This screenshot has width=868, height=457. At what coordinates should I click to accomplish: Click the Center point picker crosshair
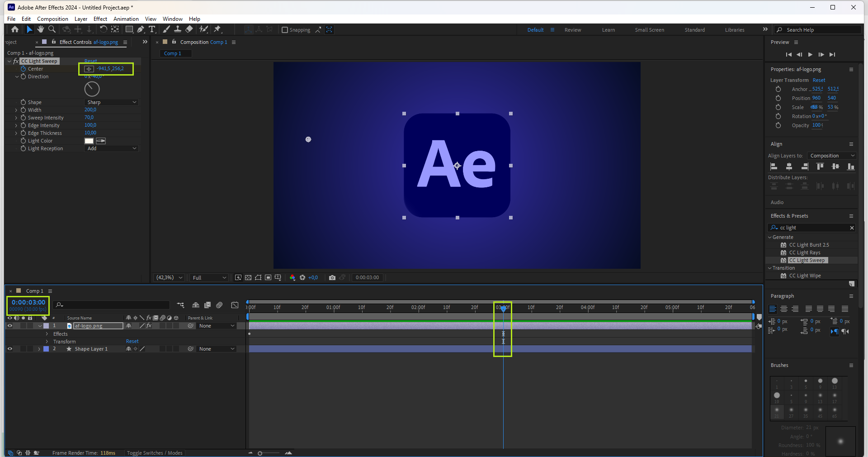[89, 69]
